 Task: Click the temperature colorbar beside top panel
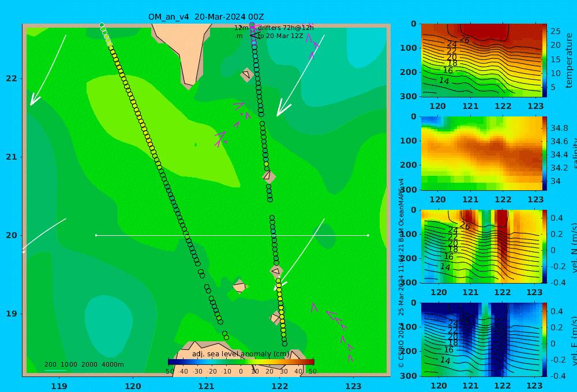(x=545, y=61)
